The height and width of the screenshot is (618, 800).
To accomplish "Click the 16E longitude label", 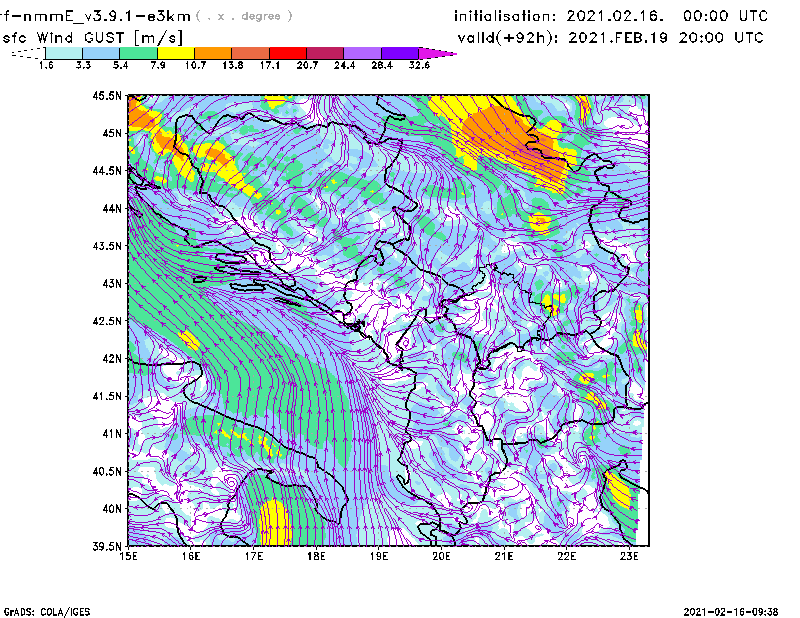I will pos(191,556).
